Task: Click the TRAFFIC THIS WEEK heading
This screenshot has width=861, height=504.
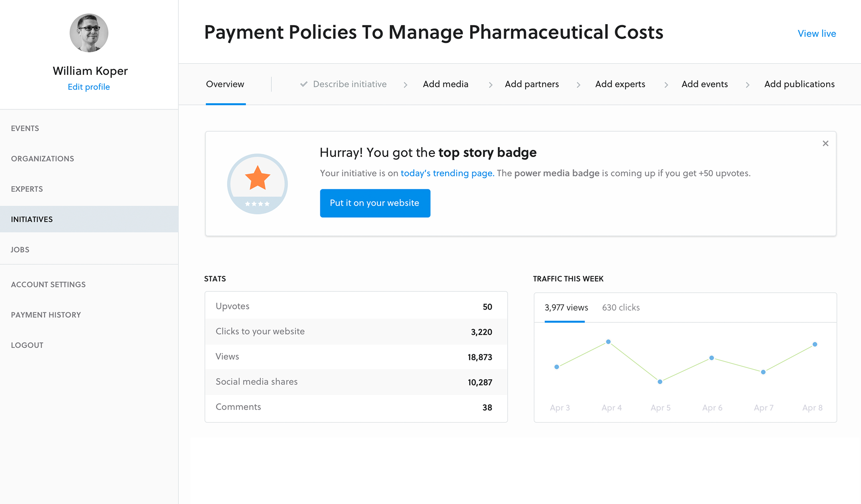Action: click(568, 279)
